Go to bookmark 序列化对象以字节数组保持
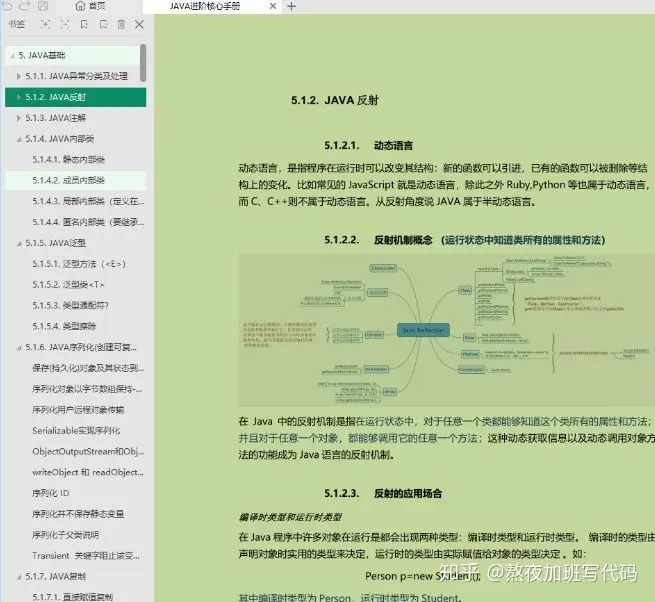The width and height of the screenshot is (655, 602). (87, 389)
